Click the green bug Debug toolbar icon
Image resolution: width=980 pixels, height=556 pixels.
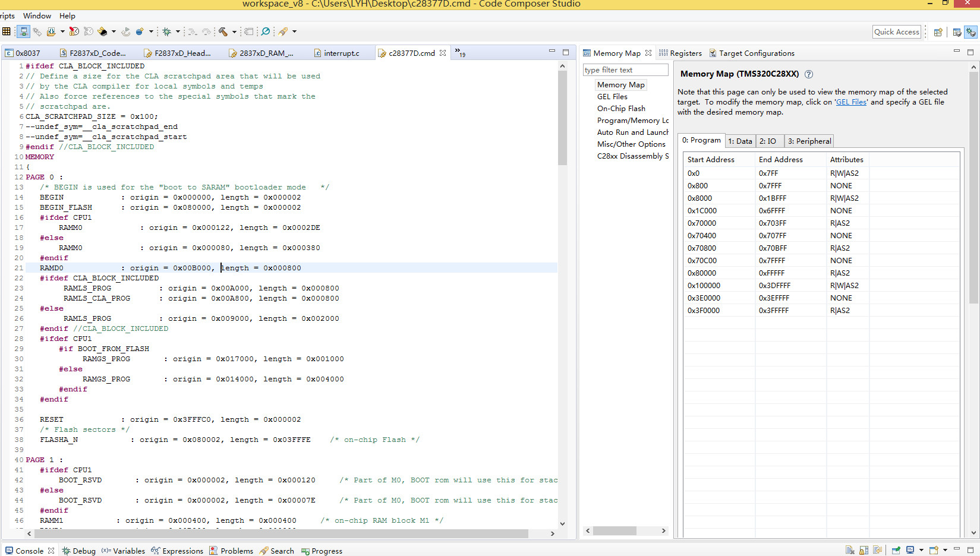pos(166,31)
